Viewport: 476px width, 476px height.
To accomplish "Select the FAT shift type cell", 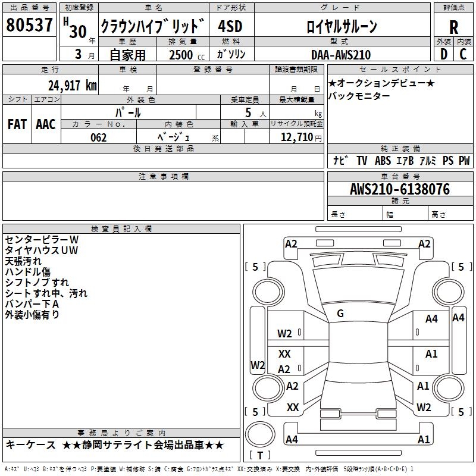I will [x=17, y=124].
